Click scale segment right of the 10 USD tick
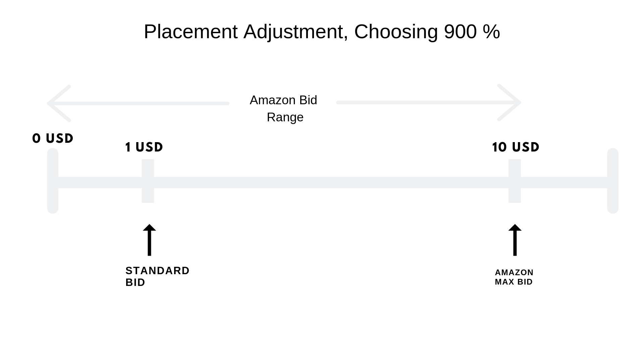This screenshot has width=644, height=362. tap(563, 183)
